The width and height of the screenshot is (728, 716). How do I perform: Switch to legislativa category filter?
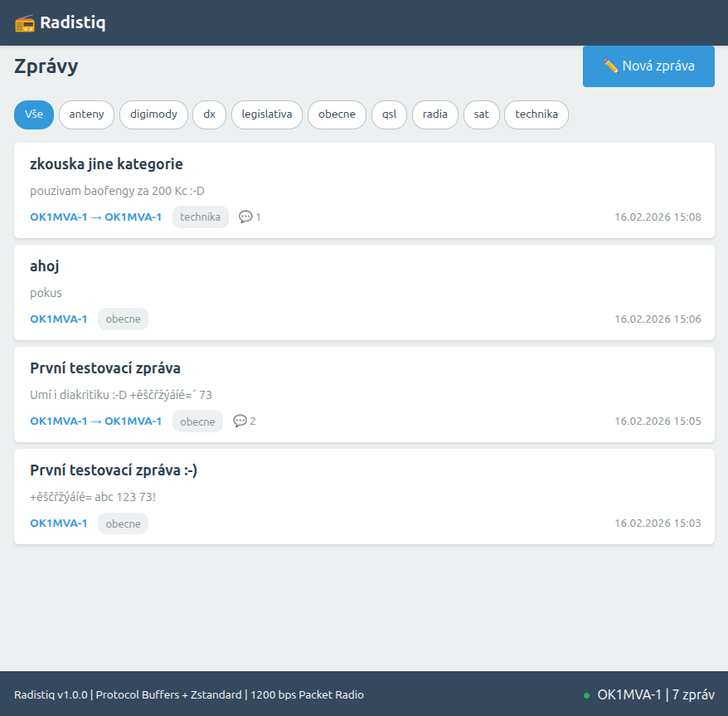(x=267, y=114)
